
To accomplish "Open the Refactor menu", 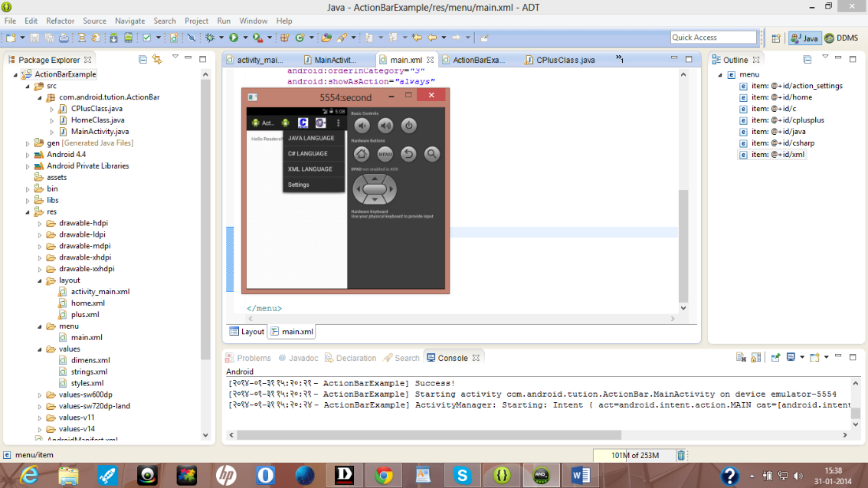I will pyautogui.click(x=60, y=21).
